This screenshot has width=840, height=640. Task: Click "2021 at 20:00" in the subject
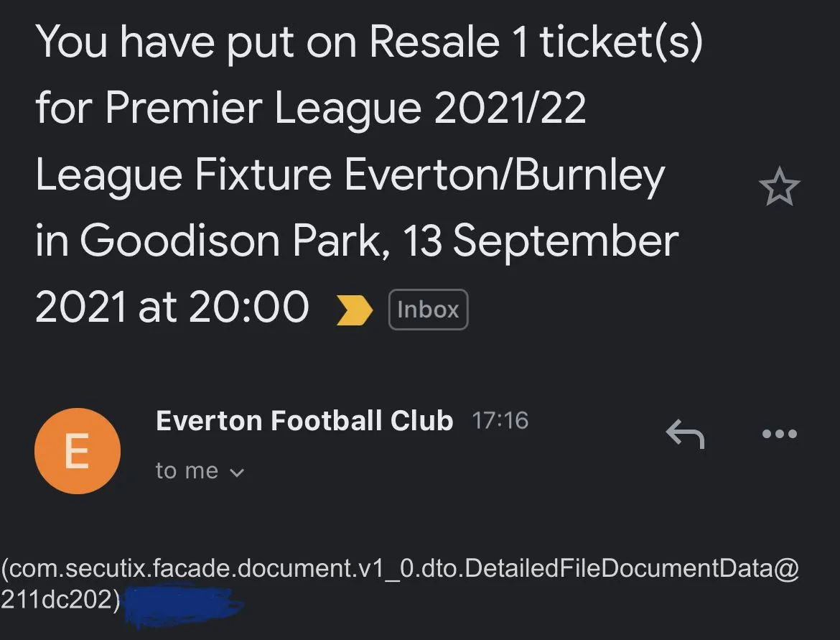172,307
